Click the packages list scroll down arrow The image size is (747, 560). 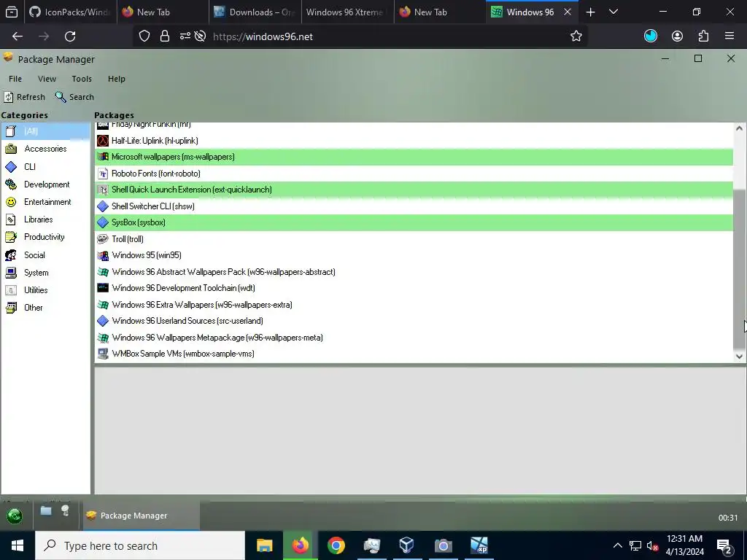tap(739, 356)
